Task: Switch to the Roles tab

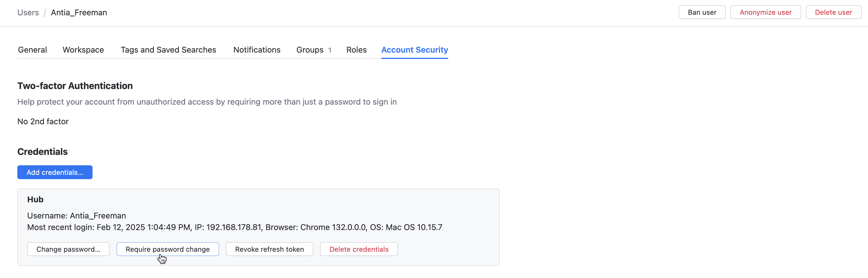Action: click(x=356, y=49)
